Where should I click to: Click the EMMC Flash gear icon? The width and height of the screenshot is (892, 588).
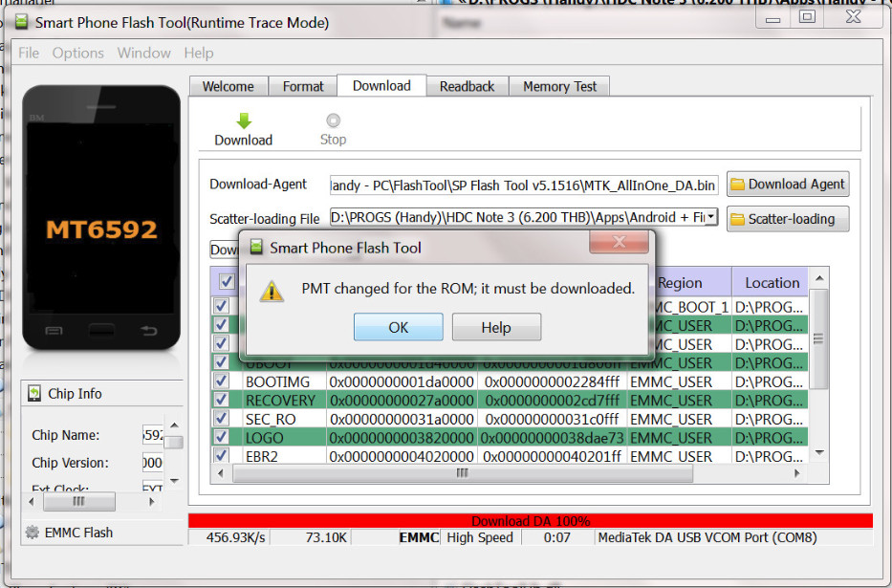pos(33,533)
